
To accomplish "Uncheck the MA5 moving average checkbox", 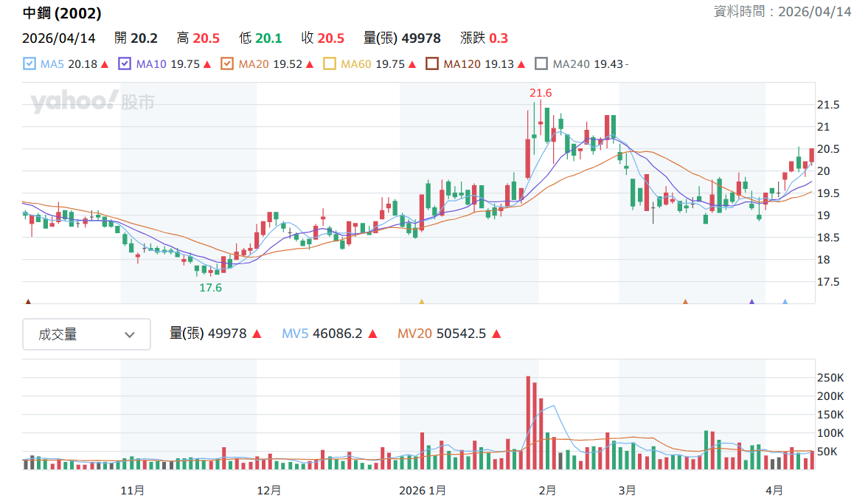I will tap(29, 64).
